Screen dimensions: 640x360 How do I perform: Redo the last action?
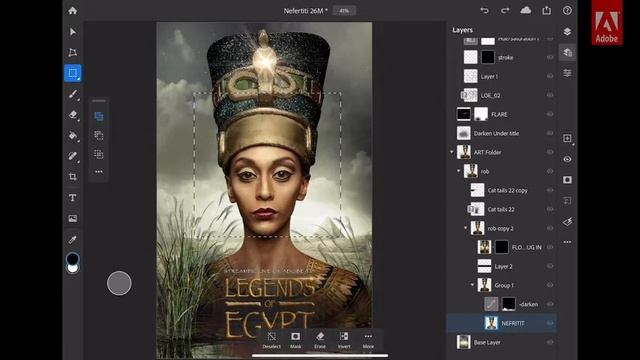pyautogui.click(x=505, y=11)
